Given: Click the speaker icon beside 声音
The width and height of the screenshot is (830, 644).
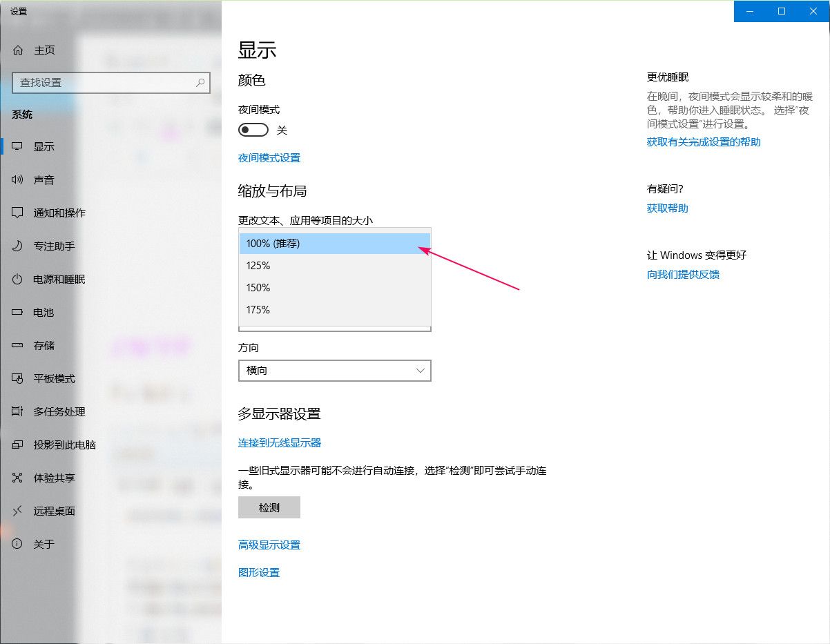Looking at the screenshot, I should [17, 180].
